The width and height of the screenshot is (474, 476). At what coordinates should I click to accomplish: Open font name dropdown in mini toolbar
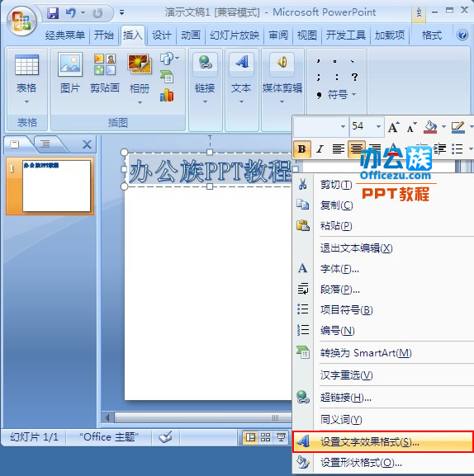coord(343,126)
